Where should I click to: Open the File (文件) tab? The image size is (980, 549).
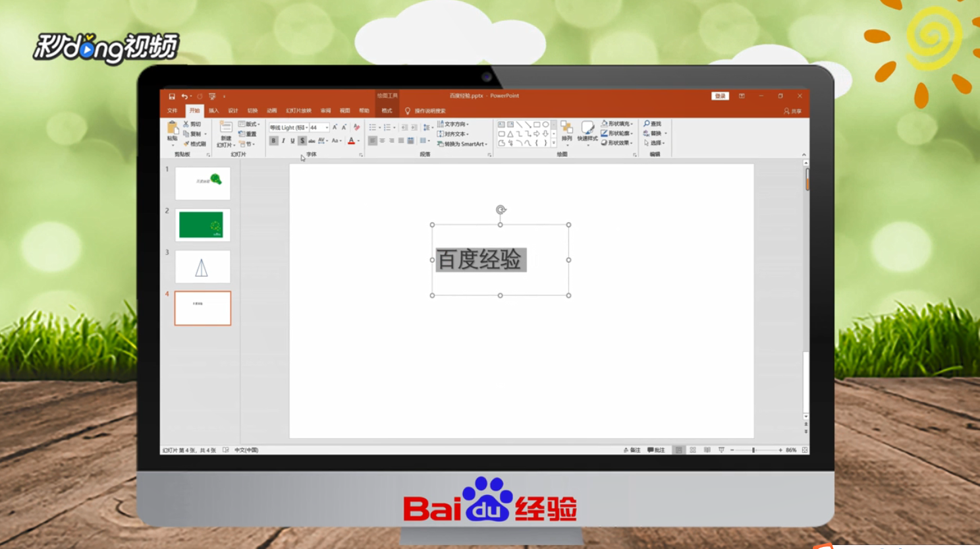pyautogui.click(x=173, y=111)
